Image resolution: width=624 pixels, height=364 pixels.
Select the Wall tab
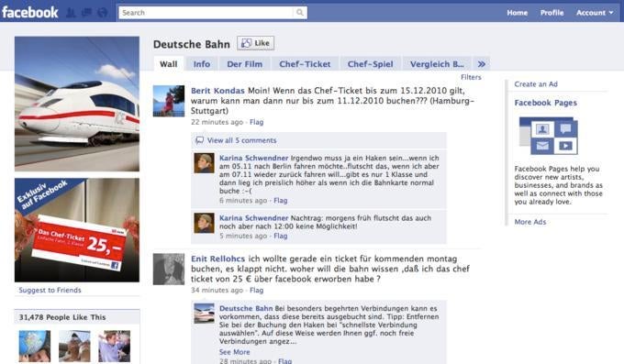(x=169, y=64)
